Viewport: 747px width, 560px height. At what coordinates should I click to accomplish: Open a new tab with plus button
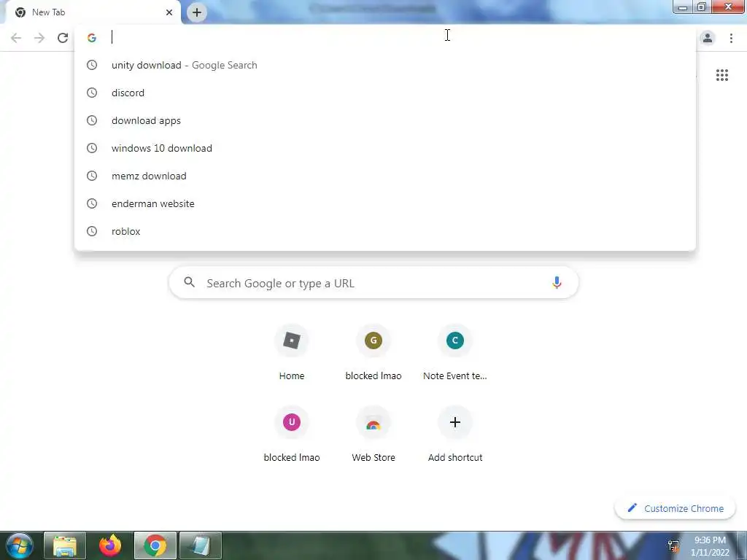pyautogui.click(x=197, y=12)
